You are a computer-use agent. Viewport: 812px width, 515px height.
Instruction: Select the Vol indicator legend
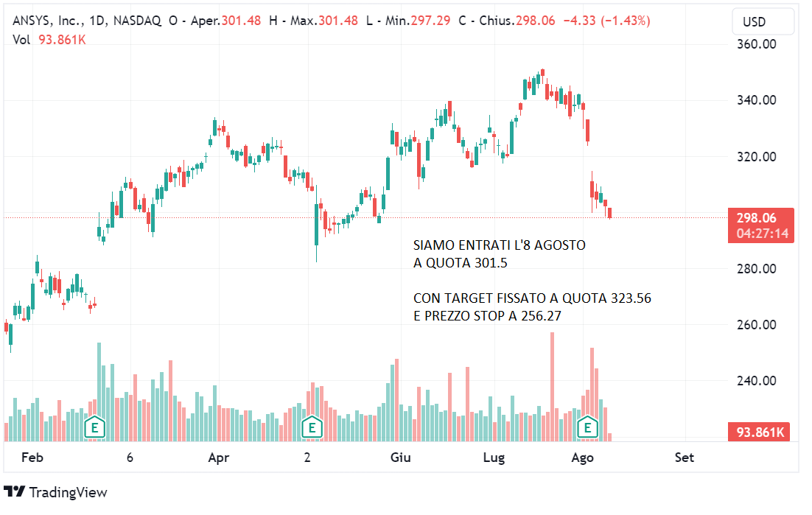click(x=21, y=39)
